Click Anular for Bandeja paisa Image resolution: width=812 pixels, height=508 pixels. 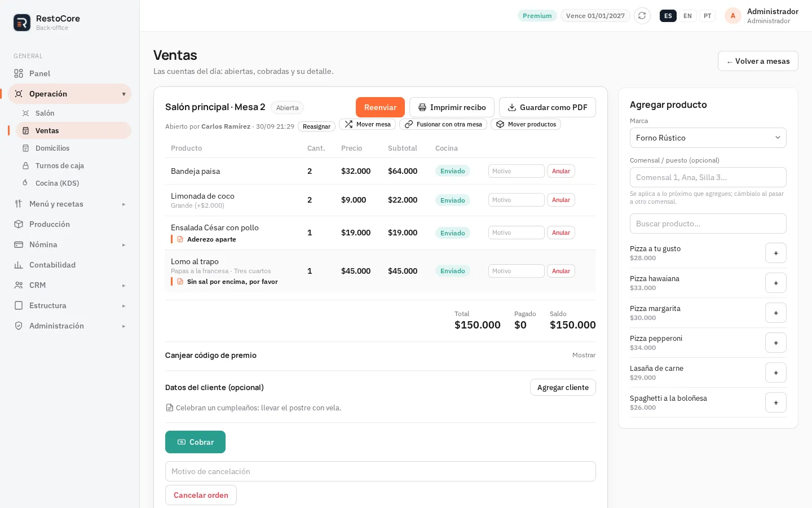point(561,171)
